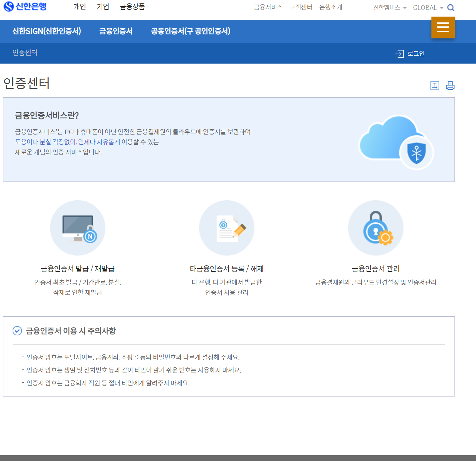Open 금융인증서 발급 / 재발급 link

pos(78,269)
